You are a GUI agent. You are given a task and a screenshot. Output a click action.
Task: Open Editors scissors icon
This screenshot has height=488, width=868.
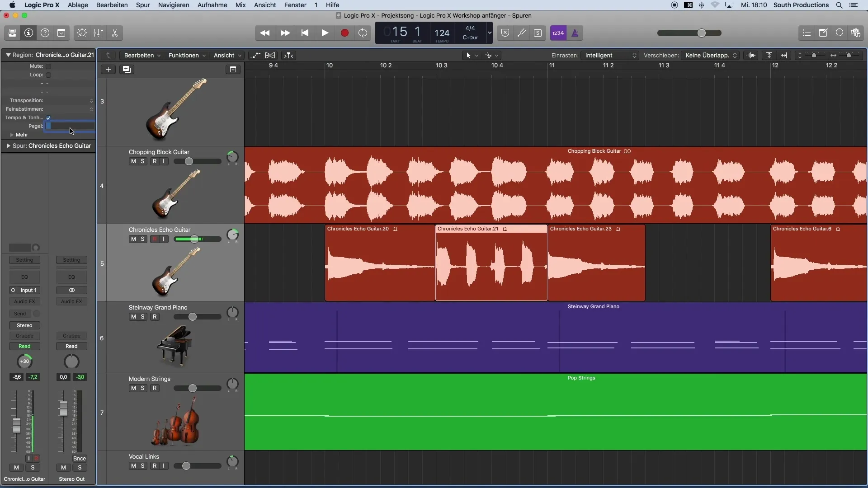point(115,33)
